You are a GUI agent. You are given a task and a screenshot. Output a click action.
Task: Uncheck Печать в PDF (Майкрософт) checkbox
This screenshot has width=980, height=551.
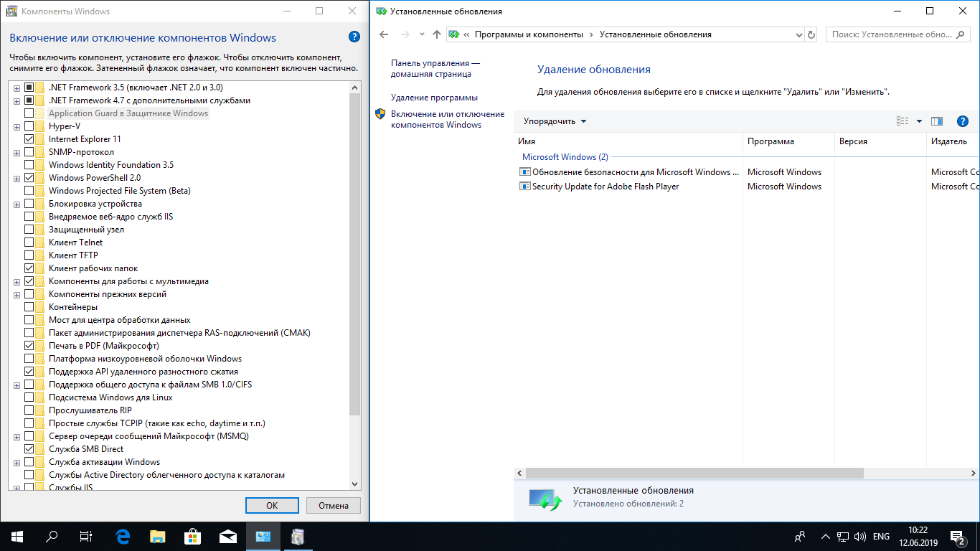(29, 346)
